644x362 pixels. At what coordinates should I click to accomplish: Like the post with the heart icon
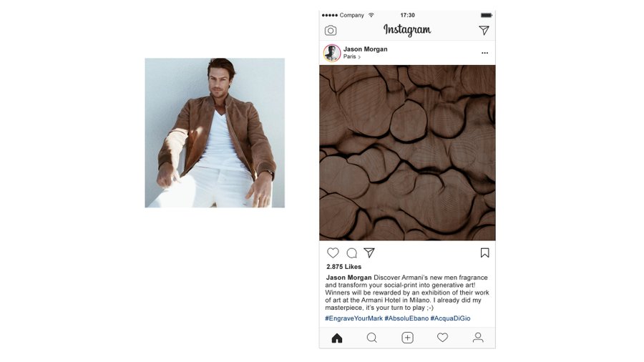(x=333, y=253)
